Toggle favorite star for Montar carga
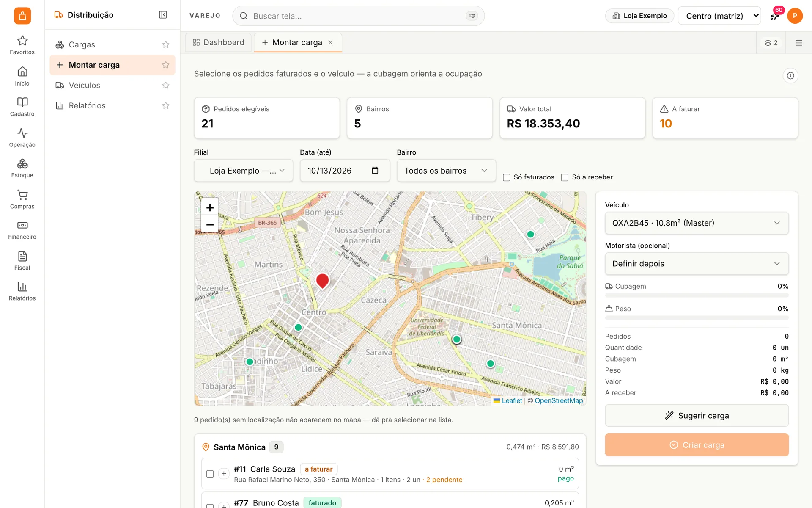Viewport: 812px width, 508px height. [166, 65]
